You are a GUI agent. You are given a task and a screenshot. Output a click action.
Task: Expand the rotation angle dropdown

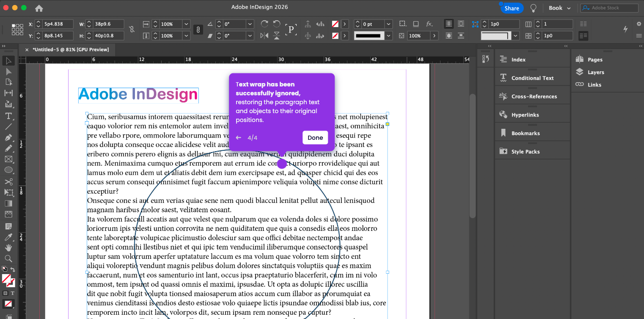coord(250,24)
